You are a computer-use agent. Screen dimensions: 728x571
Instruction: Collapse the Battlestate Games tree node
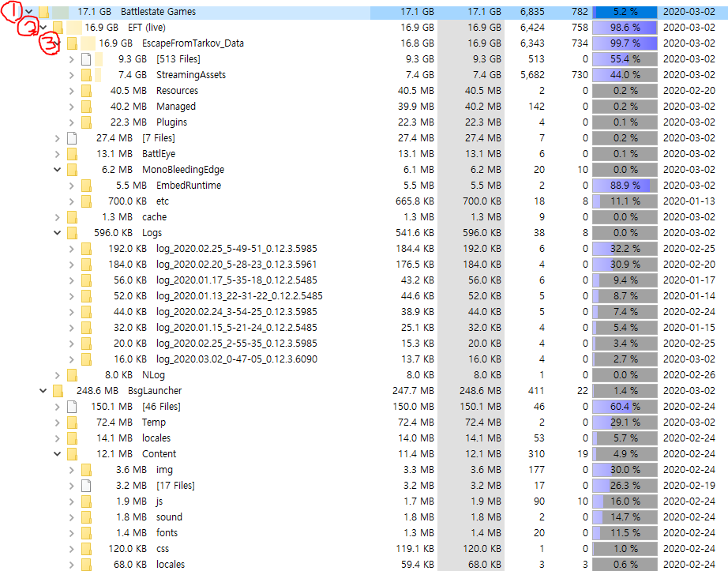click(28, 12)
